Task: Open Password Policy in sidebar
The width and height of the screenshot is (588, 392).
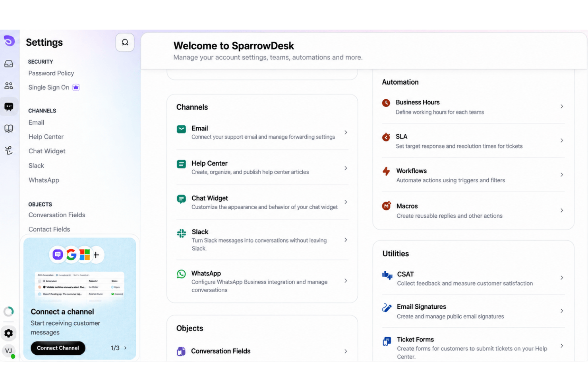Action: tap(51, 73)
